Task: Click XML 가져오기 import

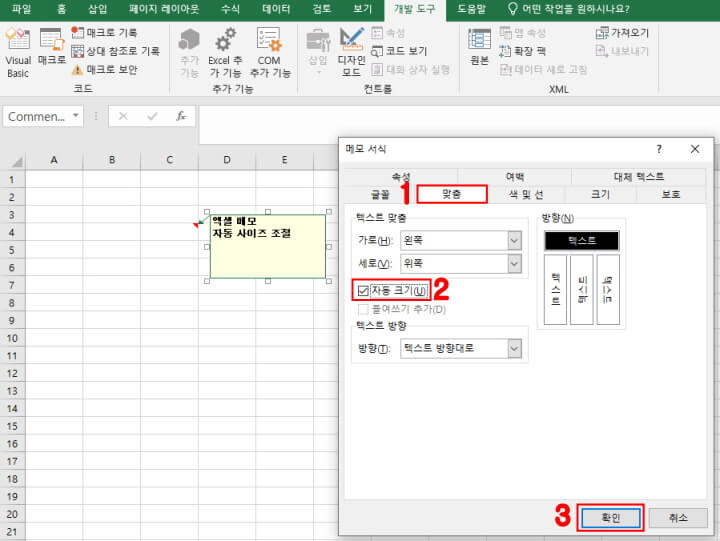Action: click(622, 33)
